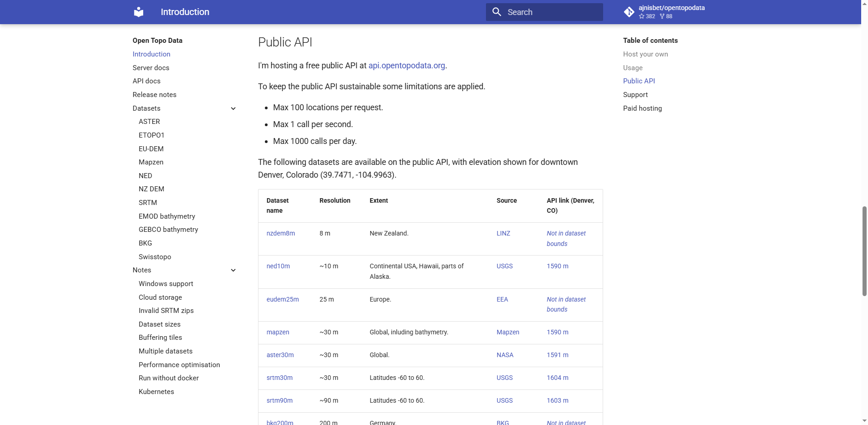Collapse the Notes section chevron
Image resolution: width=868 pixels, height=425 pixels.
pyautogui.click(x=233, y=270)
